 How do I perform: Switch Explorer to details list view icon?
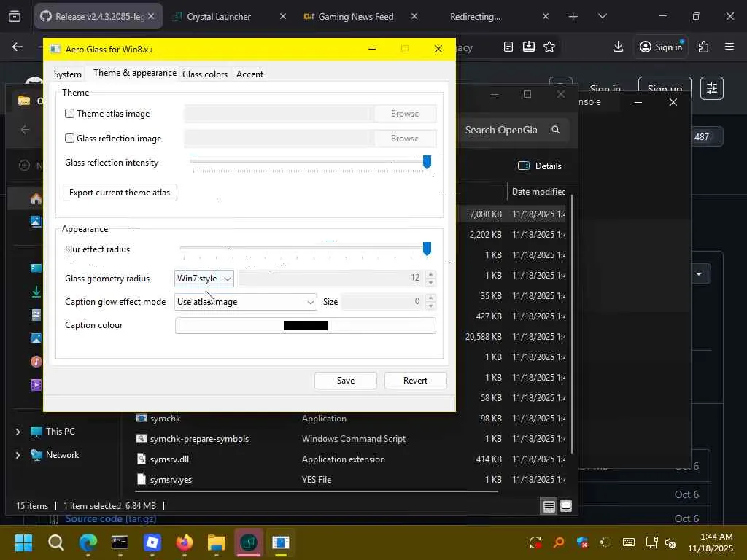(x=549, y=506)
